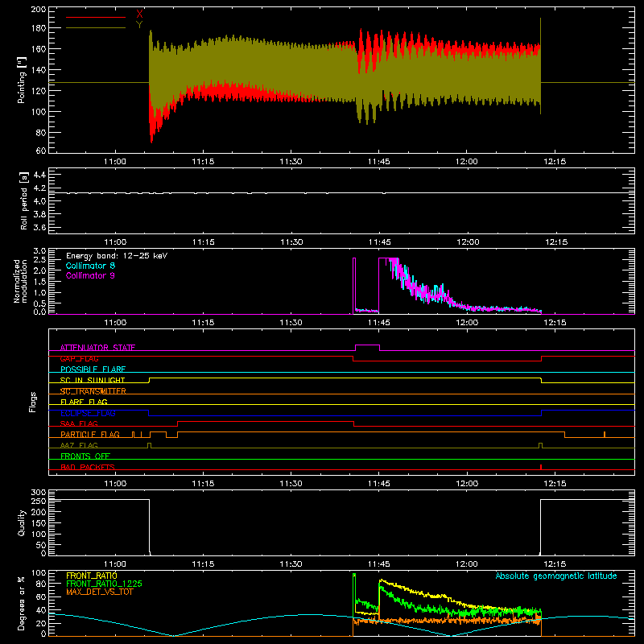Click the SC_TRANSMITTER flag label
Image resolution: width=644 pixels, height=644 pixels.
click(x=93, y=391)
